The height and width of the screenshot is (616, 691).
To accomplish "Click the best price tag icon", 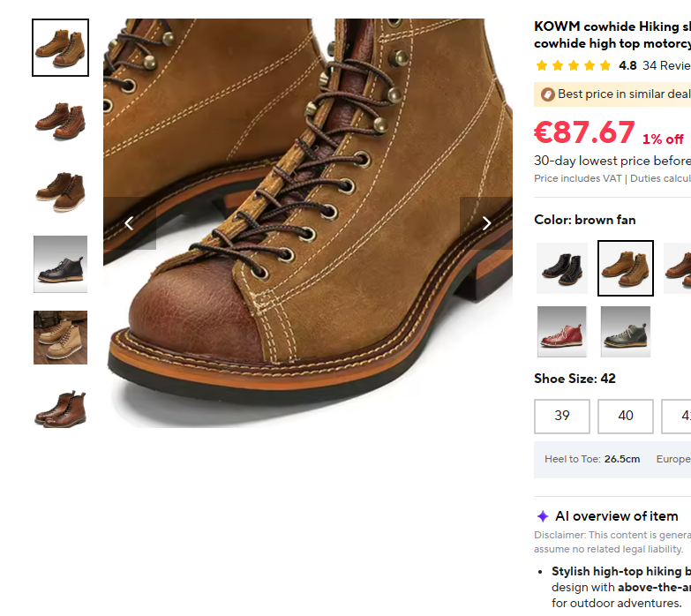I will pos(547,94).
